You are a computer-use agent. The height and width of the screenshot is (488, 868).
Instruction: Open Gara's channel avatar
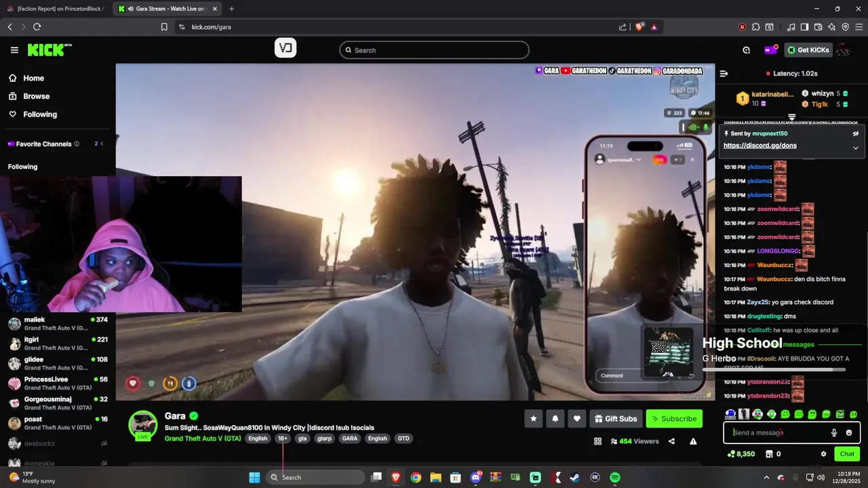click(x=143, y=425)
